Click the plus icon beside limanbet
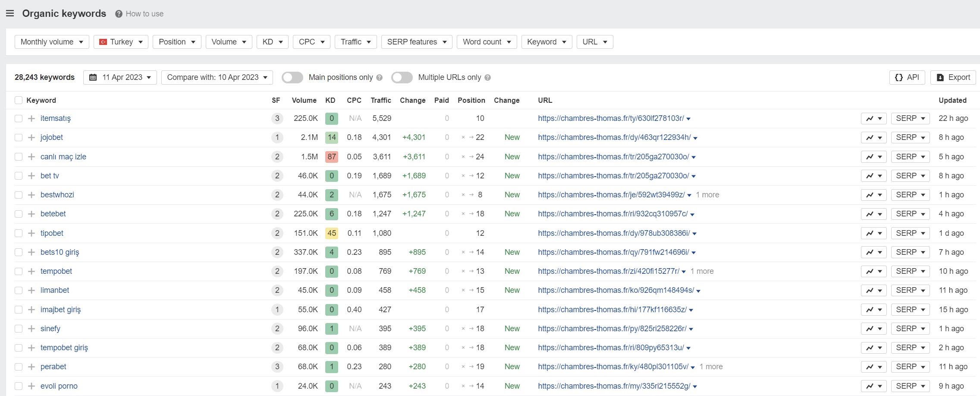Viewport: 980px width, 396px height. coord(31,290)
